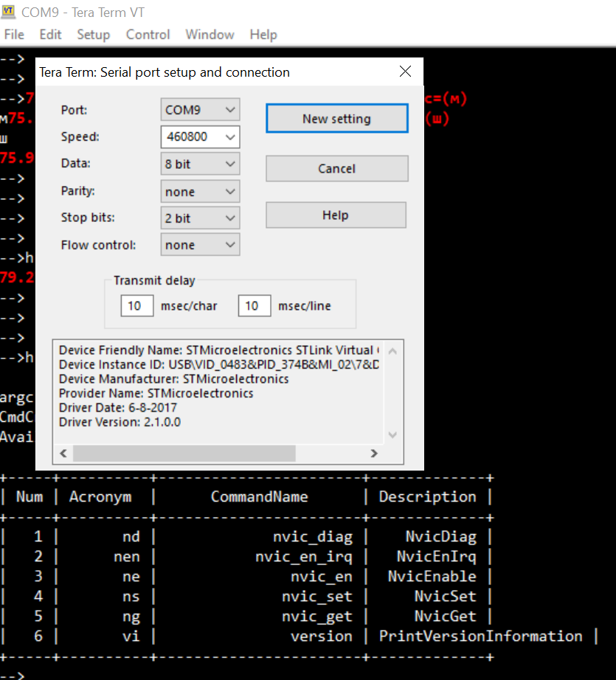Click NvicGet description in terminal
The height and width of the screenshot is (680, 616).
coord(446,617)
